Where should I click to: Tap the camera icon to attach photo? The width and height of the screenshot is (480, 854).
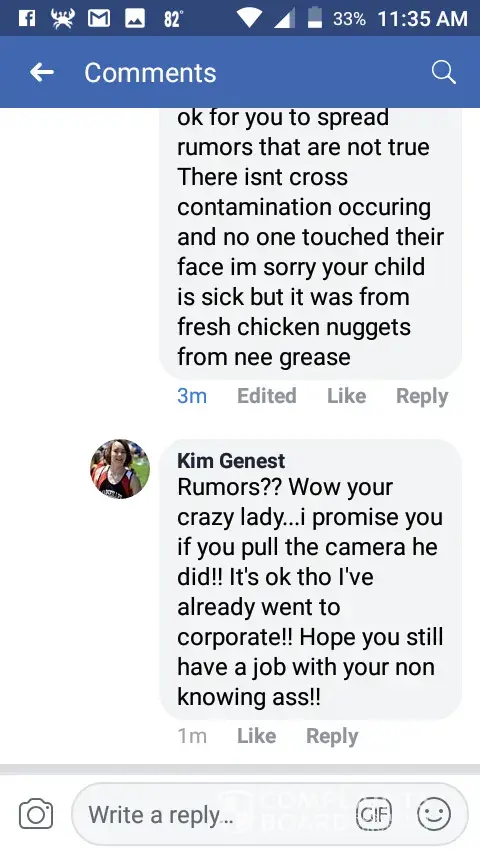pos(36,815)
